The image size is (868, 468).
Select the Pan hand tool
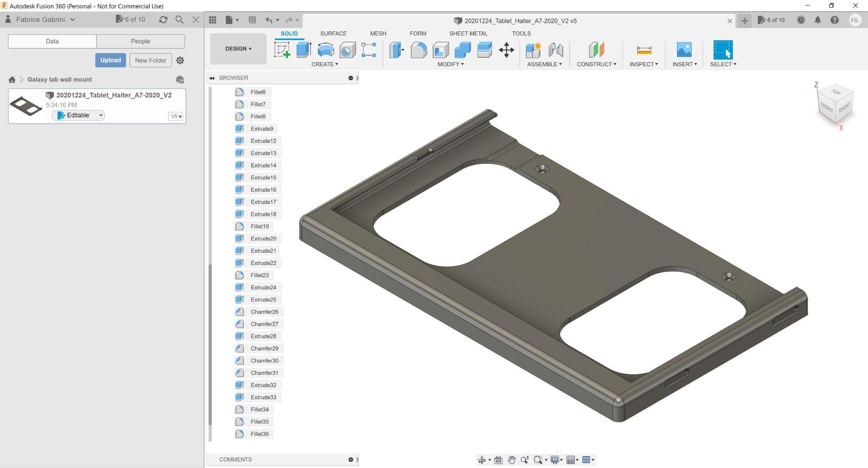[x=512, y=460]
